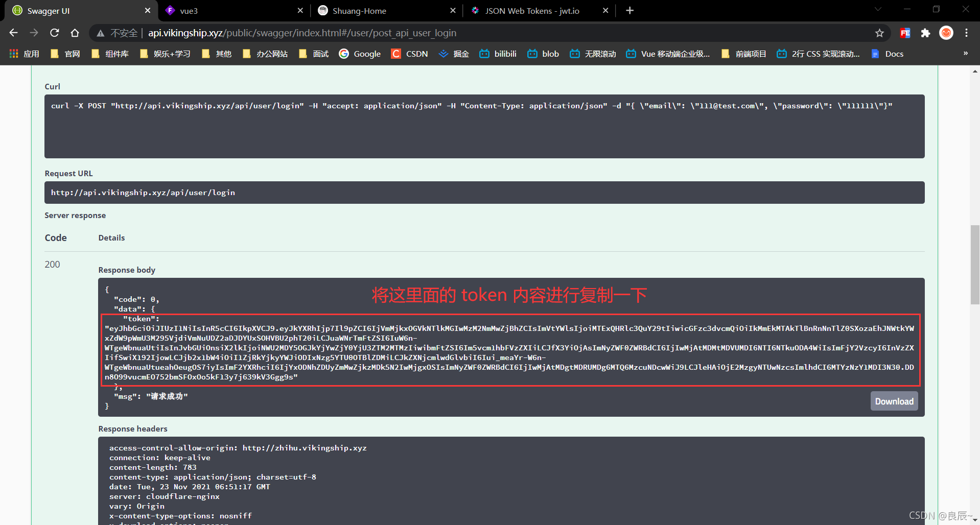980x525 pixels.
Task: Open the 面试 bookmark folder
Action: pos(314,54)
